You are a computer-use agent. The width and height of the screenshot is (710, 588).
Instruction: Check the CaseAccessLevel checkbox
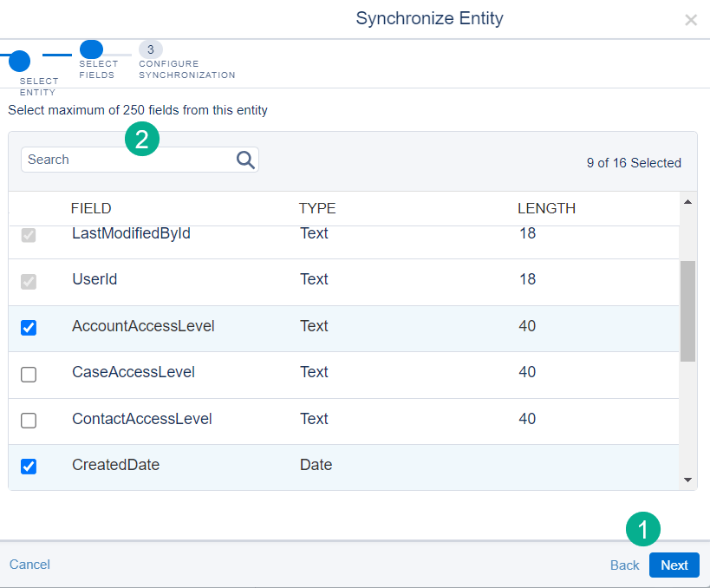pos(29,374)
